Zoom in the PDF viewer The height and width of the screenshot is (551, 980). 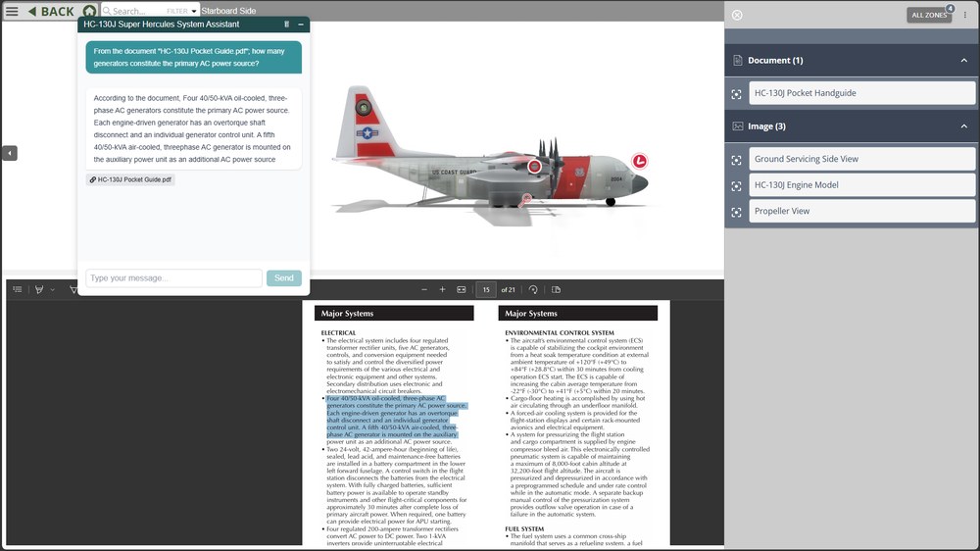pos(443,289)
